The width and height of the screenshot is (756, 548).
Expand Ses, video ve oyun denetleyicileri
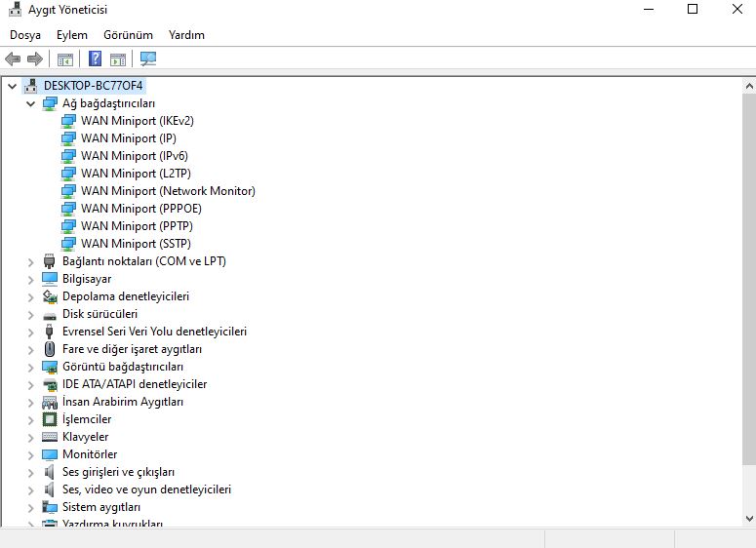(x=31, y=490)
